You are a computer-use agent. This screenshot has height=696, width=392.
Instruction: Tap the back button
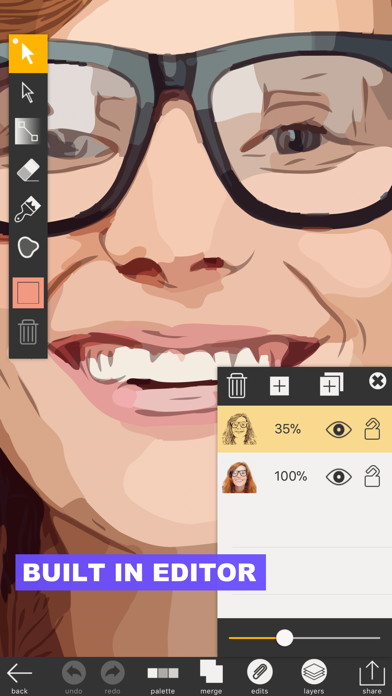(x=20, y=677)
